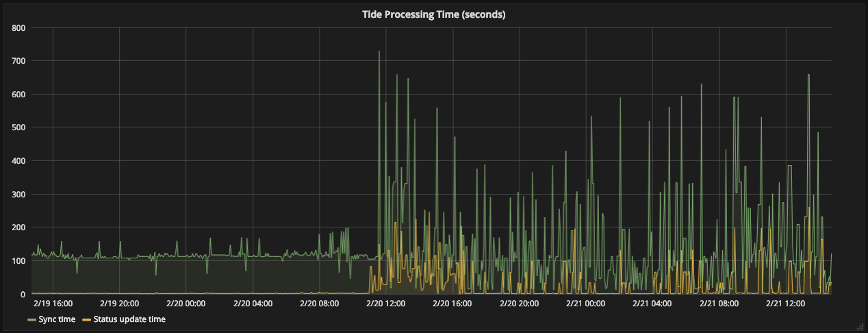The height and width of the screenshot is (333, 868).
Task: Click the 500 y-axis label
Action: (18, 128)
